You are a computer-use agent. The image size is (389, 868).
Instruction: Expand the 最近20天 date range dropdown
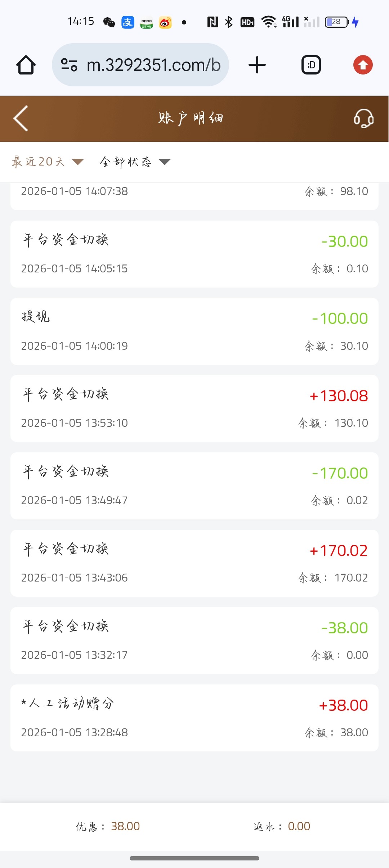point(48,162)
